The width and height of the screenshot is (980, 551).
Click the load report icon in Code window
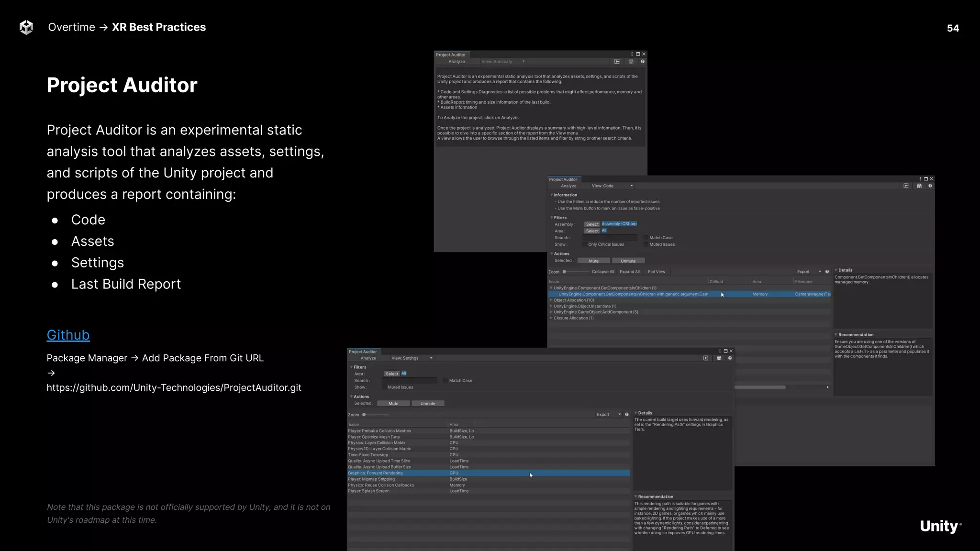[906, 186]
